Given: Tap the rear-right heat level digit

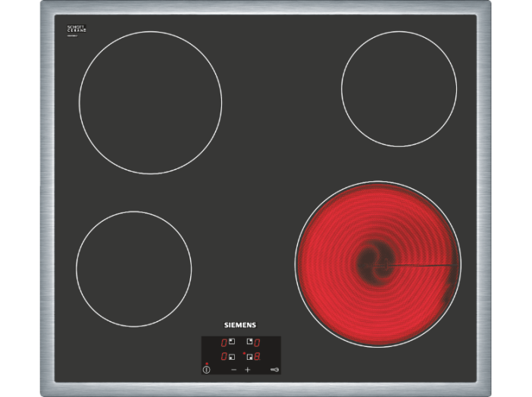Looking at the screenshot, I should [x=257, y=342].
